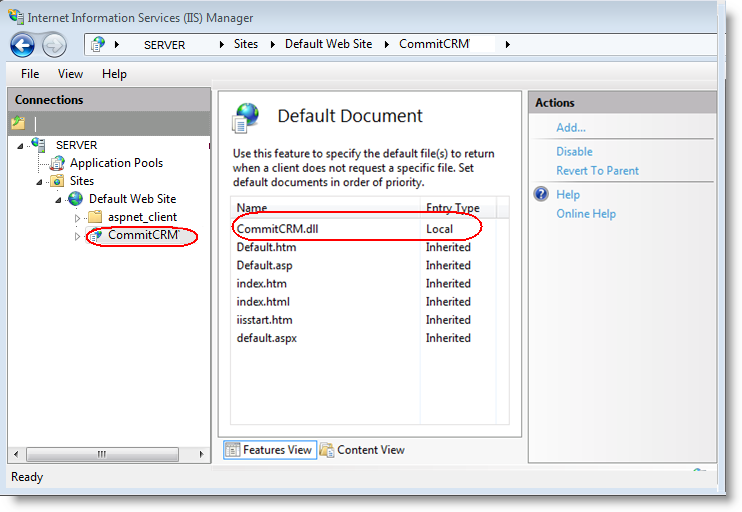Click the Entry Type column header
The image size is (742, 512).
[x=453, y=208]
